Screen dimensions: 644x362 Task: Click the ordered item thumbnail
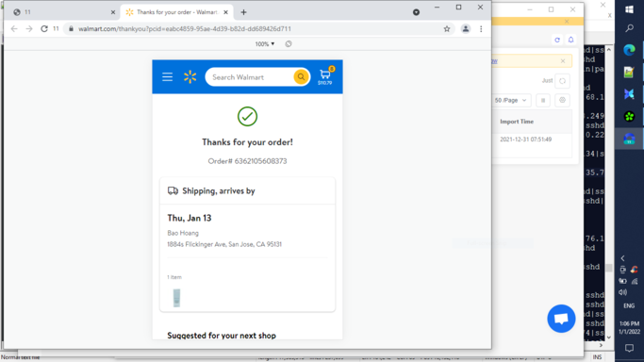176,298
